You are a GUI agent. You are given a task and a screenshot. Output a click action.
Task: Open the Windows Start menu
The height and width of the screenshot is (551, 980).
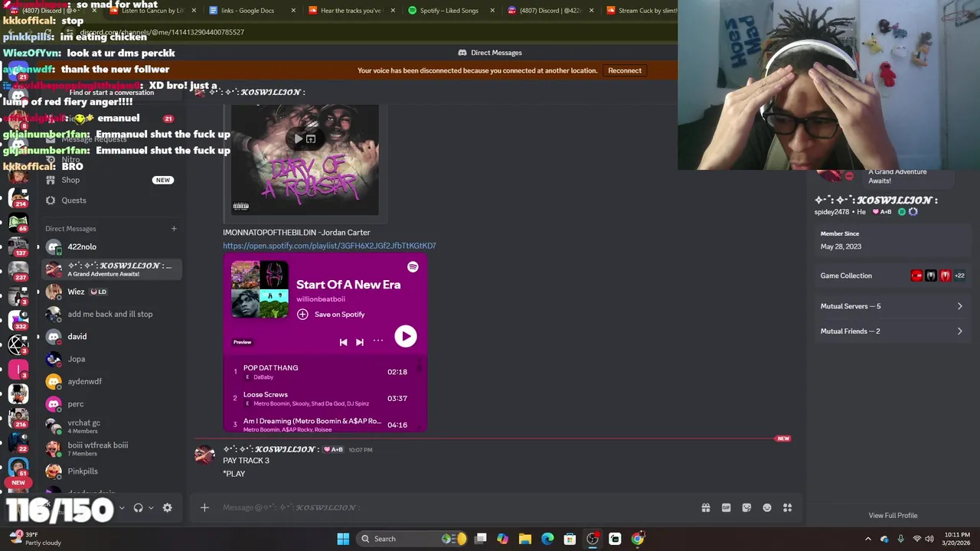tap(343, 539)
